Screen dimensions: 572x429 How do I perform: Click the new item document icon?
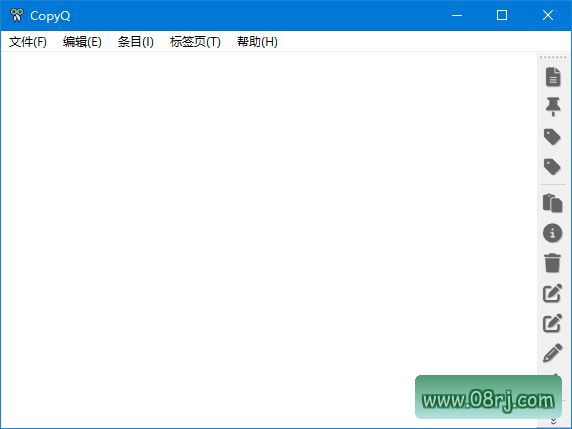point(553,77)
